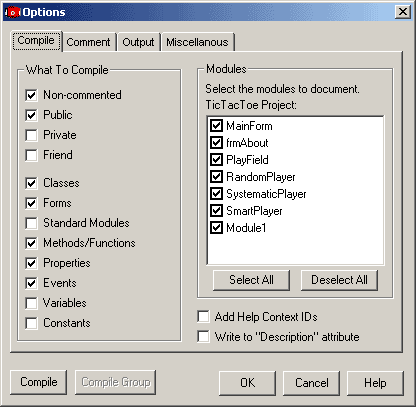Enable Add Help Context IDs
416x407 pixels.
(x=203, y=317)
